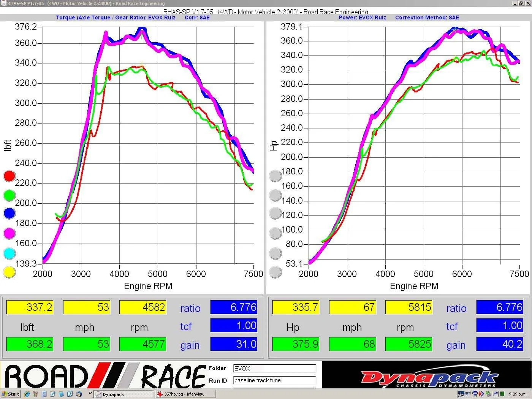Click the Run ID field 'baseline track tune'
Image resolution: width=532 pixels, height=399 pixels.
click(274, 380)
